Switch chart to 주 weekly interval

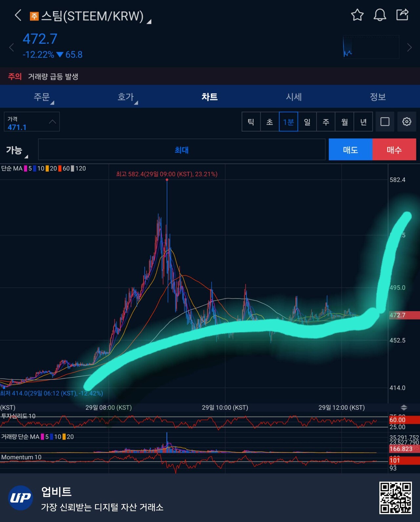pyautogui.click(x=326, y=122)
